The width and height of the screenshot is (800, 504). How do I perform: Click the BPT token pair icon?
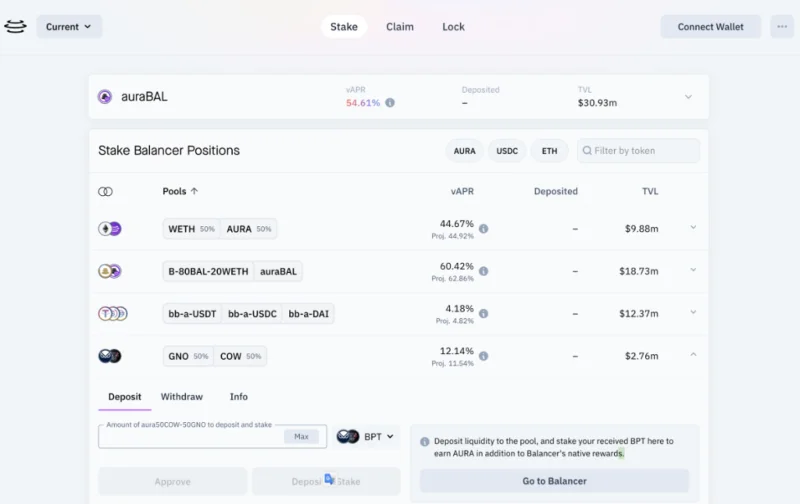[348, 437]
